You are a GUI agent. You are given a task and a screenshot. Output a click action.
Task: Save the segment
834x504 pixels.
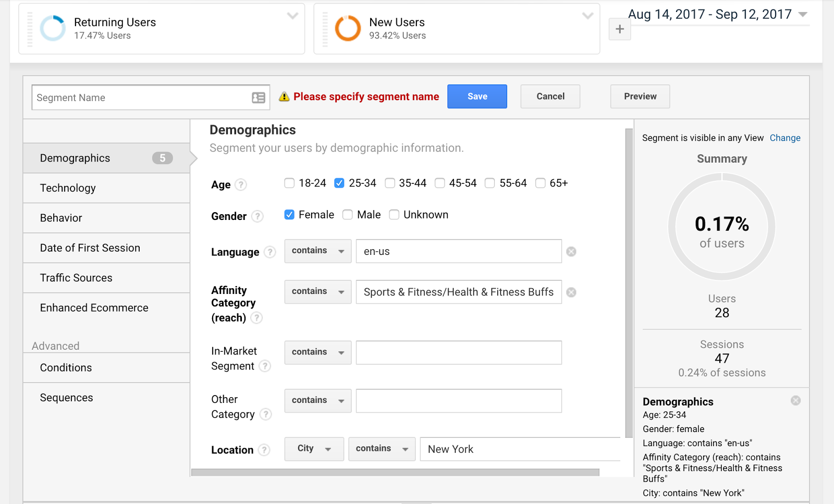click(x=477, y=96)
